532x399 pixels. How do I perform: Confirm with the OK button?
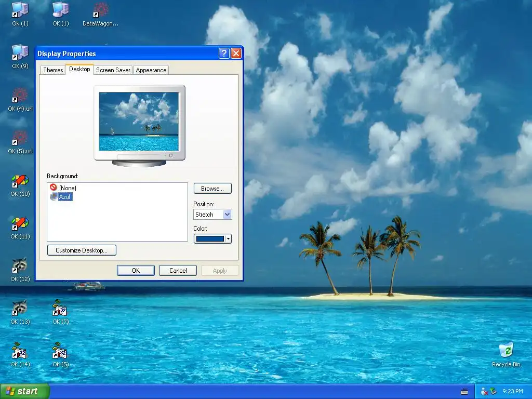(136, 270)
